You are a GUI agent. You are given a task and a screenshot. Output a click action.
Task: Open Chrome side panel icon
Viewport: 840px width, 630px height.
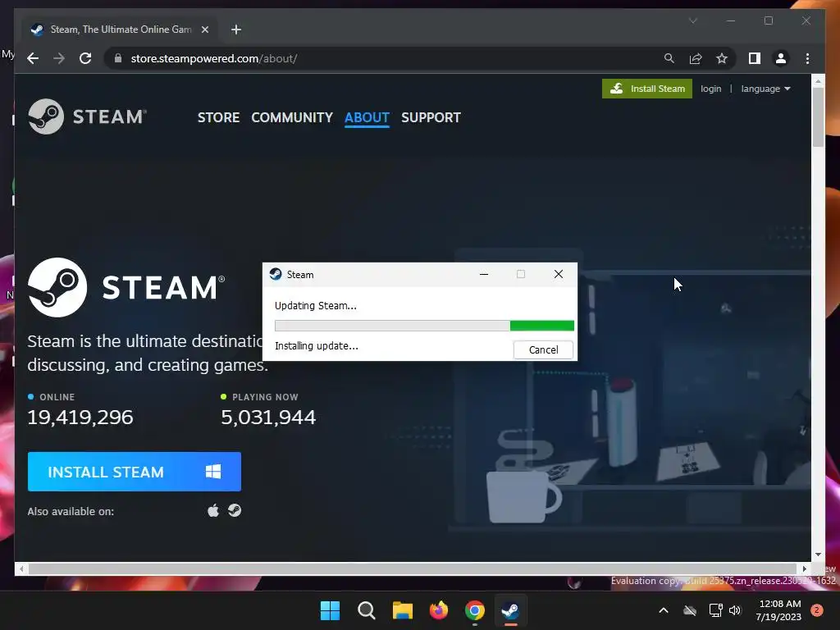(x=755, y=58)
